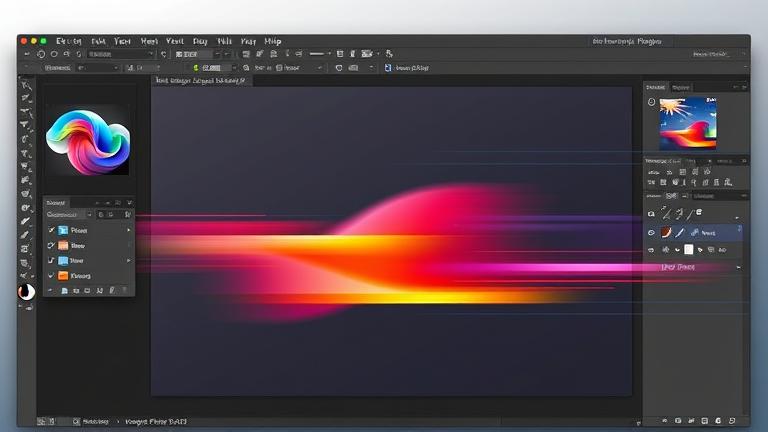
Task: Click the search icon in the status bar
Action: [x=76, y=421]
